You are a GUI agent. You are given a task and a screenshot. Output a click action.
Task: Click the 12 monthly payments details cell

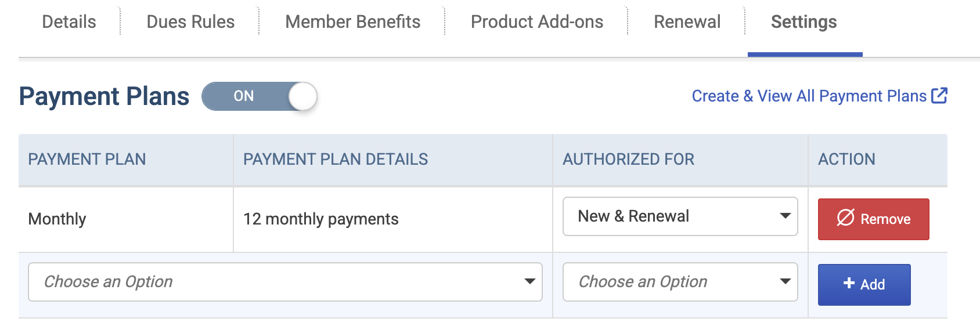(x=393, y=219)
